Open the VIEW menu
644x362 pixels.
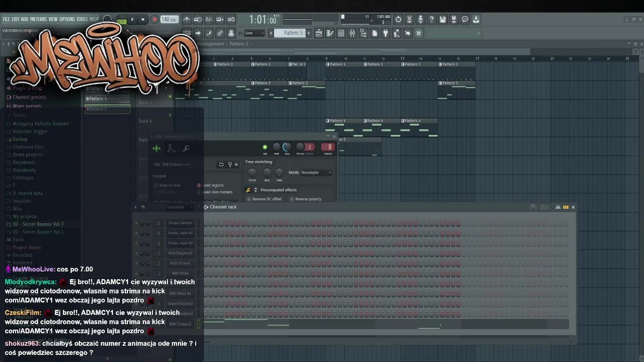point(53,19)
